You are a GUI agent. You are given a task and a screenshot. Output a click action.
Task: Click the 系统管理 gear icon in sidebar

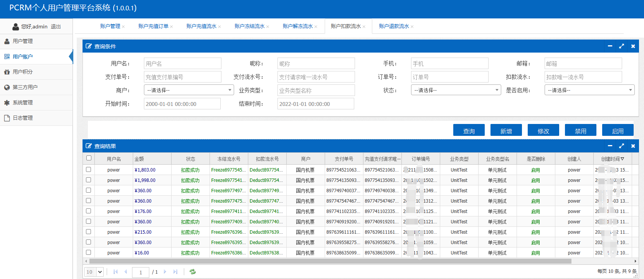coord(7,103)
